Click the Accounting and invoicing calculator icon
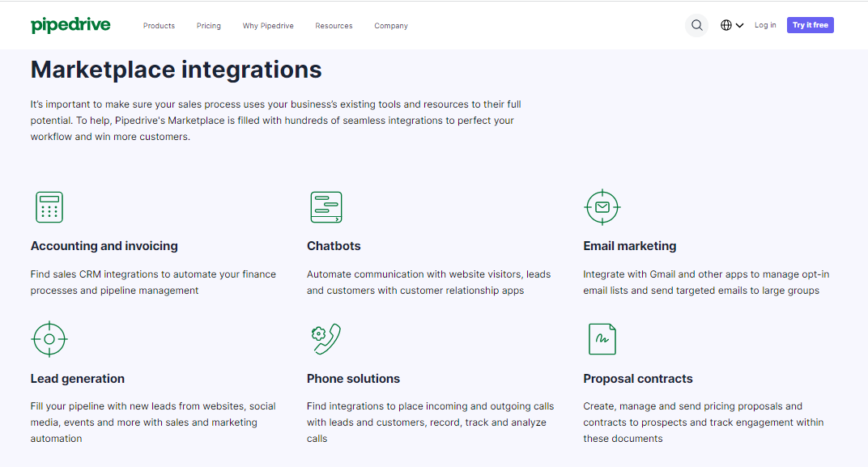 [x=49, y=207]
